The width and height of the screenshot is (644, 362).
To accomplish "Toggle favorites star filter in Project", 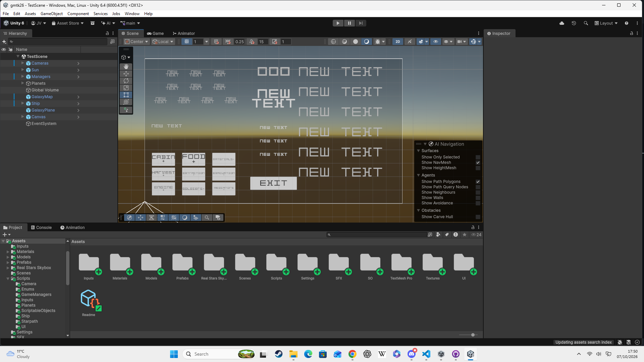I will 465,235.
